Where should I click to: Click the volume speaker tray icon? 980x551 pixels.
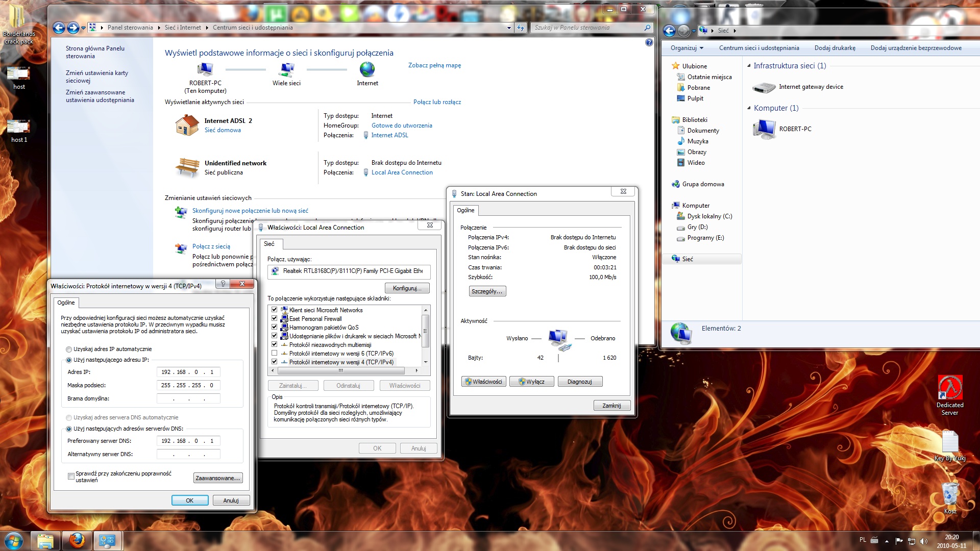pyautogui.click(x=923, y=541)
